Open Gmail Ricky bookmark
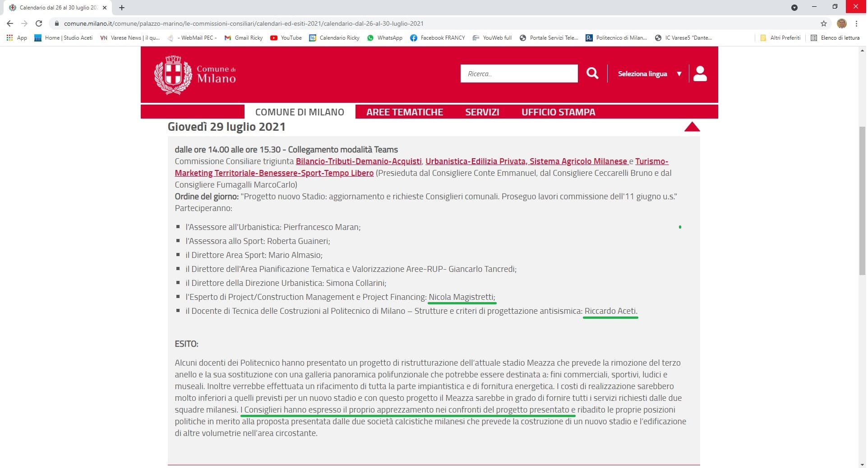 (244, 38)
